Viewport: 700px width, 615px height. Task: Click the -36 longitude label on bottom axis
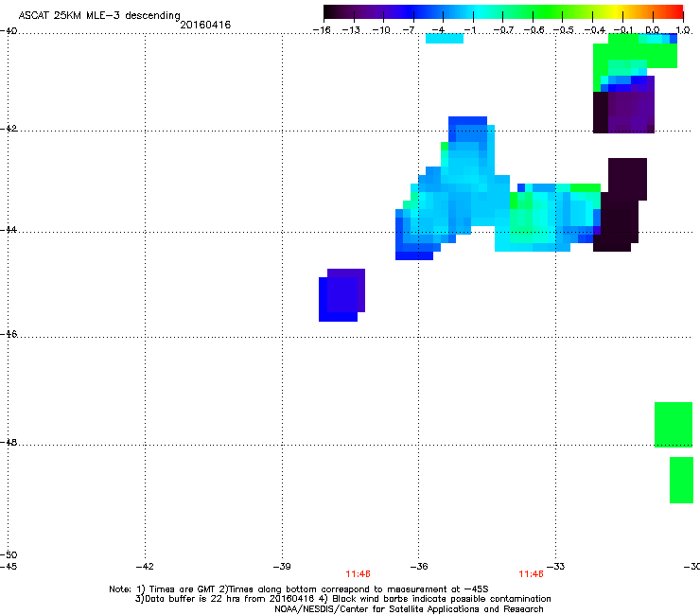click(419, 567)
